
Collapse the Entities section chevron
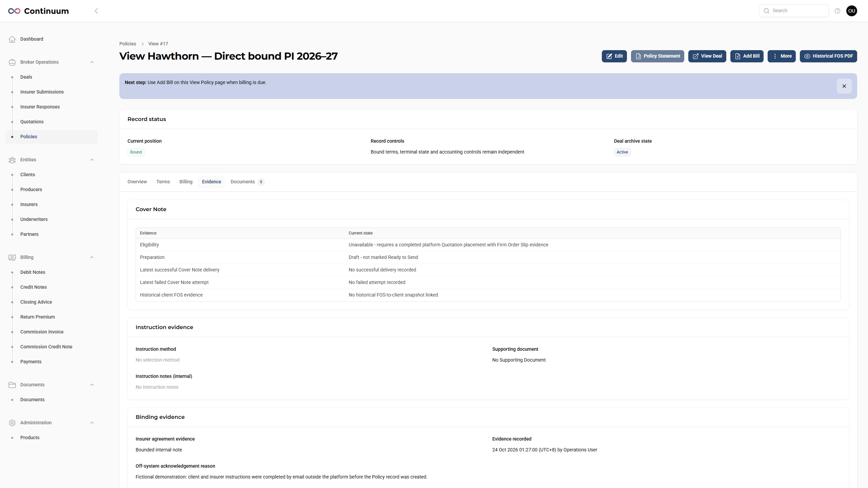point(92,160)
